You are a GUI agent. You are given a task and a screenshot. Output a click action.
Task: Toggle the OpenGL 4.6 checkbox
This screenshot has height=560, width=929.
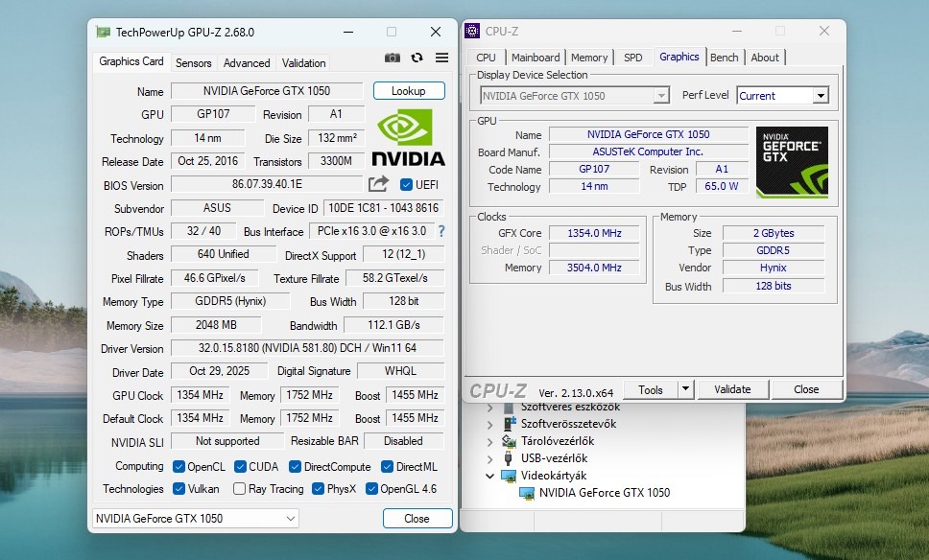tap(372, 488)
